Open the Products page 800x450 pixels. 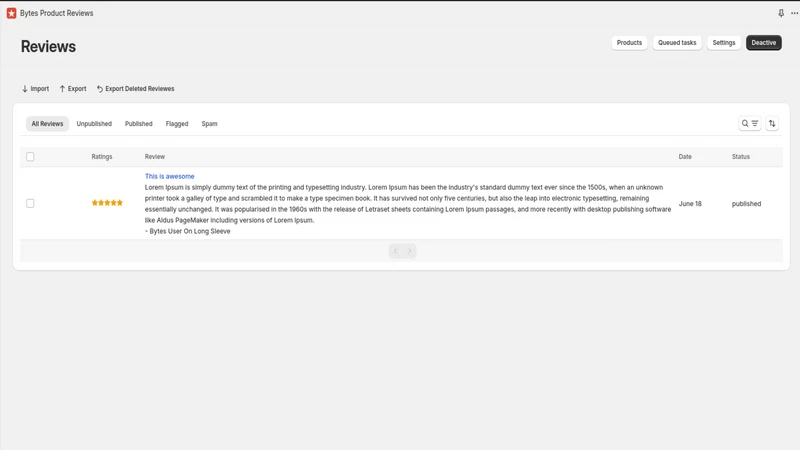click(629, 43)
